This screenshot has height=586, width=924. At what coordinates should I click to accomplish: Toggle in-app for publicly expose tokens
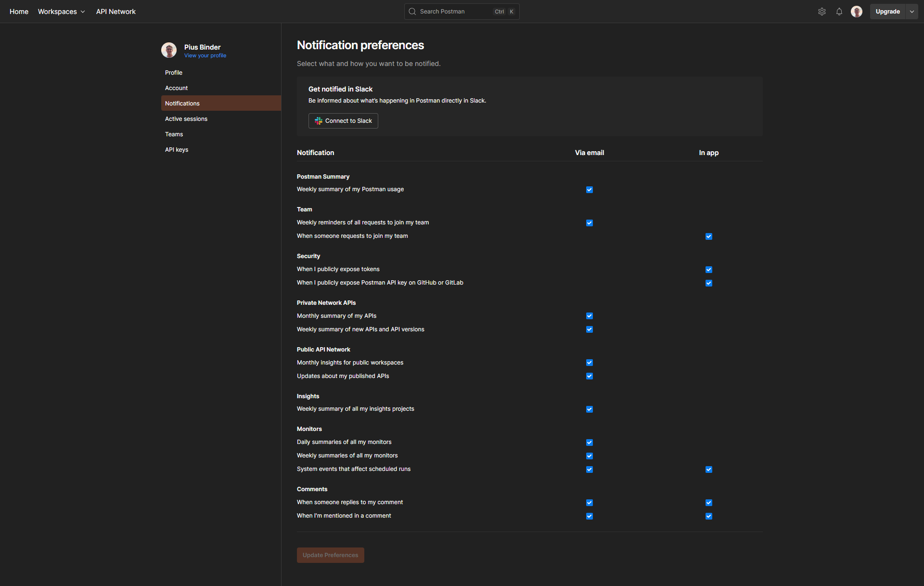click(709, 270)
